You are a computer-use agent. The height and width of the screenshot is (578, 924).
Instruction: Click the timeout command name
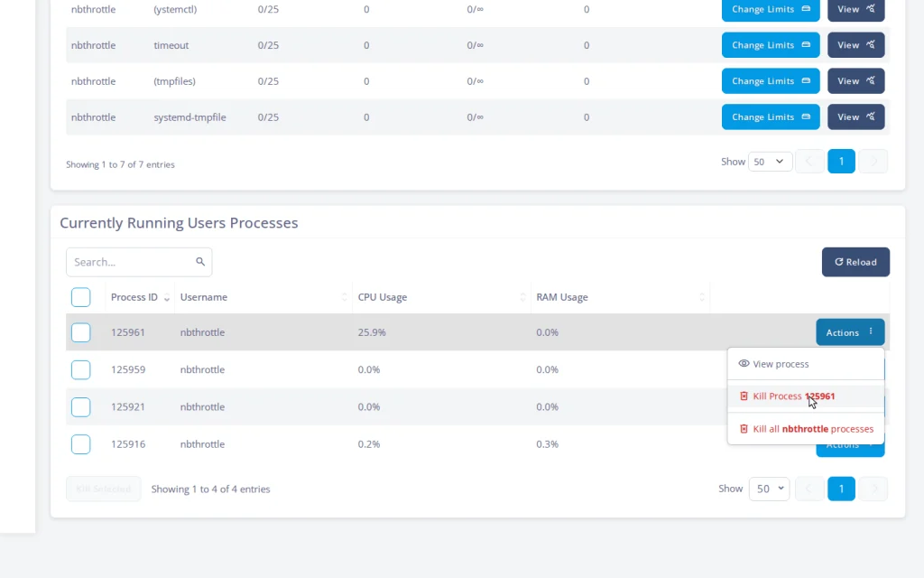tap(171, 45)
